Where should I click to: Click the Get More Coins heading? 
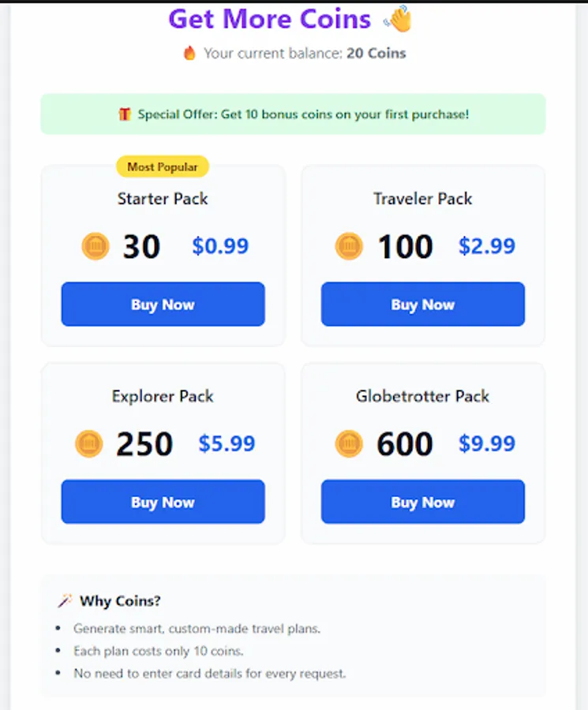(x=270, y=19)
